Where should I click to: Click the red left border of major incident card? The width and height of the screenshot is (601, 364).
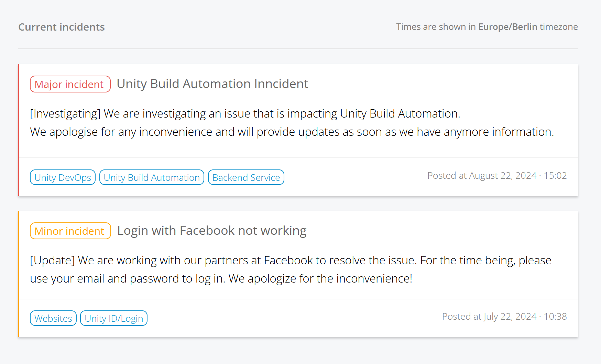tap(19, 130)
